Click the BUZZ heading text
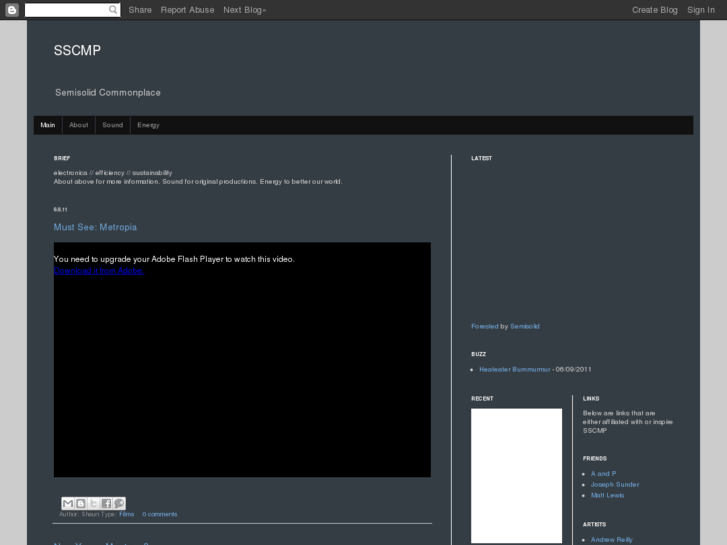The height and width of the screenshot is (545, 727). [x=478, y=354]
